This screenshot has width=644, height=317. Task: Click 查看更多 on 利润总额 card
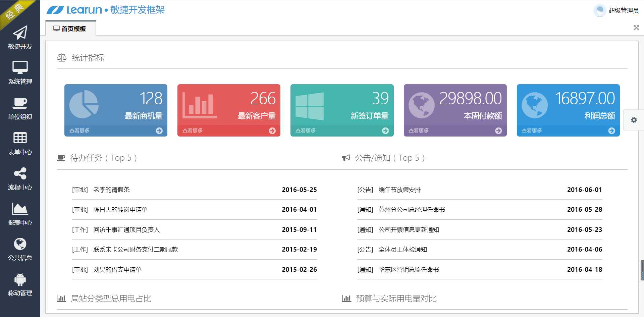tap(532, 131)
